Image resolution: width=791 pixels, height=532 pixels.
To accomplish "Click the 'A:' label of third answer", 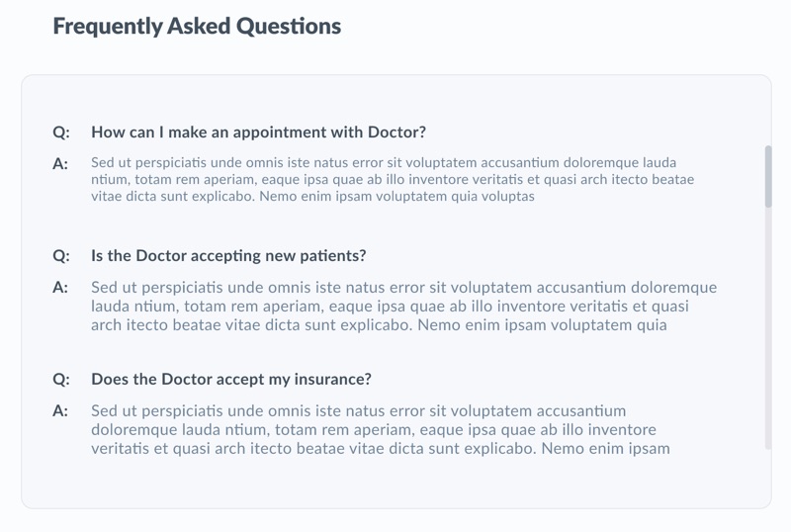I will (x=60, y=410).
